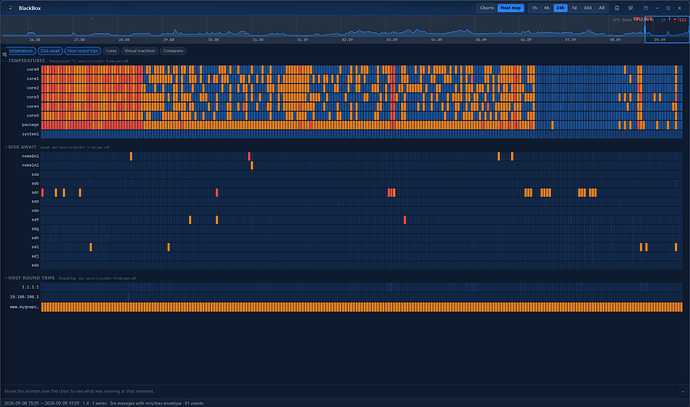The height and width of the screenshot is (407, 690).
Task: Open the save/export icon in title bar
Action: [x=617, y=8]
